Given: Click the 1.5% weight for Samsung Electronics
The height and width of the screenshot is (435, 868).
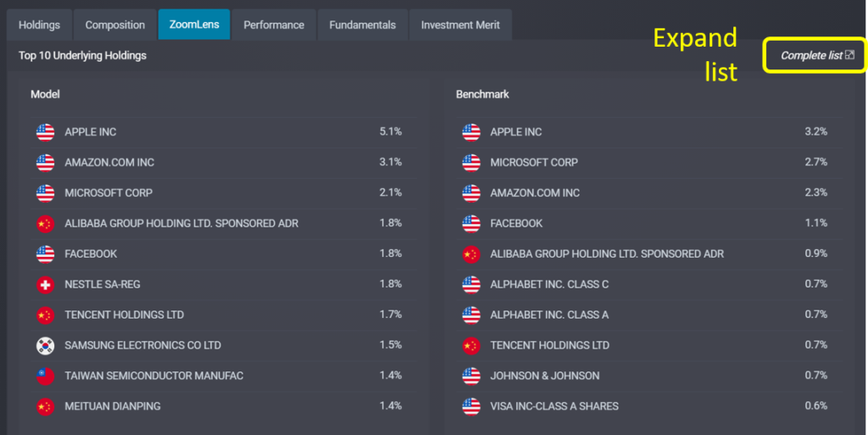Looking at the screenshot, I should tap(390, 345).
